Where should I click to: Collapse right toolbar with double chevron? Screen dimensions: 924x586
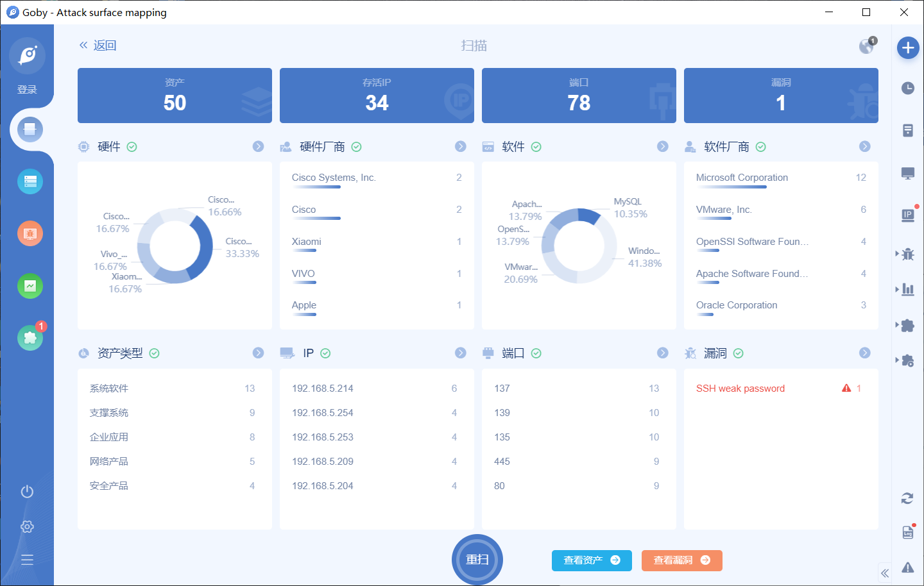pyautogui.click(x=885, y=573)
